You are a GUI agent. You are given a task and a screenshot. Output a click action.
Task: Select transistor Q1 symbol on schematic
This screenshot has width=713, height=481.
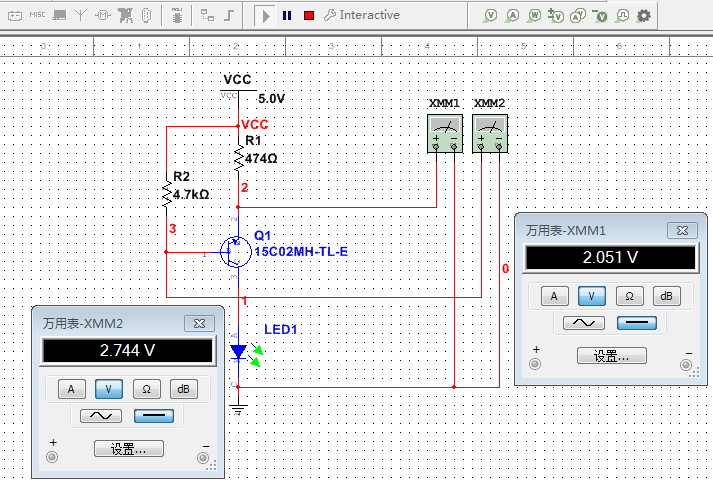[x=236, y=251]
